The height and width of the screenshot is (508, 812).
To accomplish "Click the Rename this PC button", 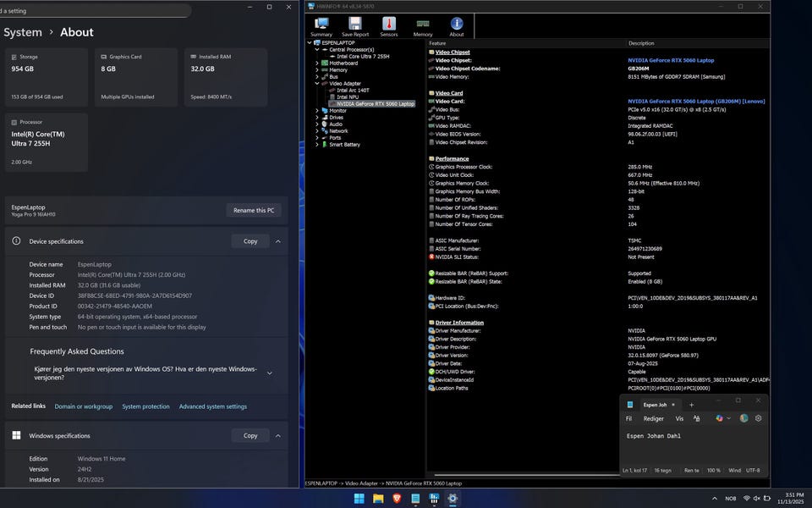I will click(x=253, y=210).
